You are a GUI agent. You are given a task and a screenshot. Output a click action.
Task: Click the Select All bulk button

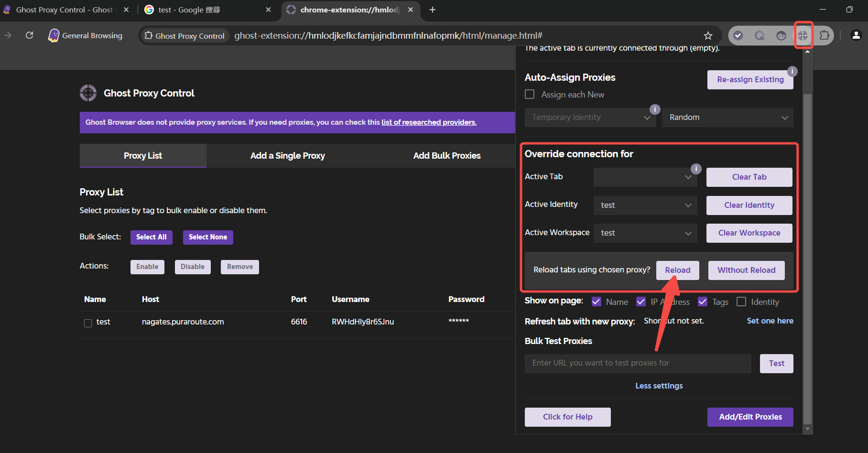click(x=152, y=237)
